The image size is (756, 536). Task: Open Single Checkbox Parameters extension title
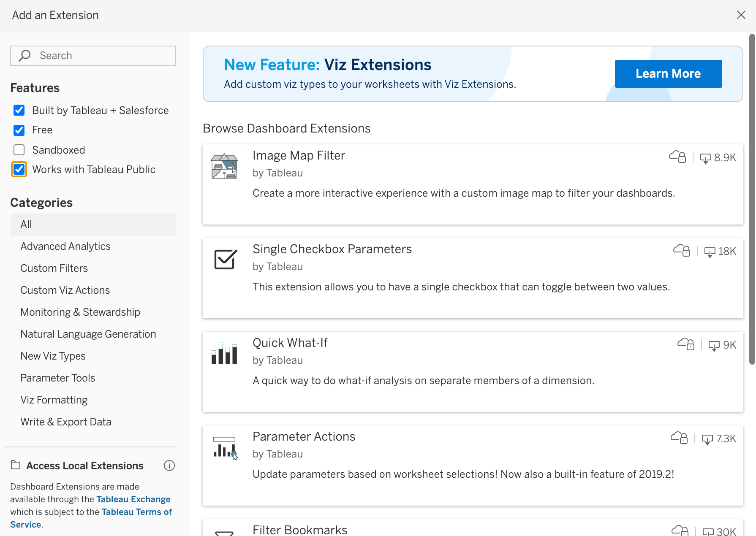coord(332,249)
